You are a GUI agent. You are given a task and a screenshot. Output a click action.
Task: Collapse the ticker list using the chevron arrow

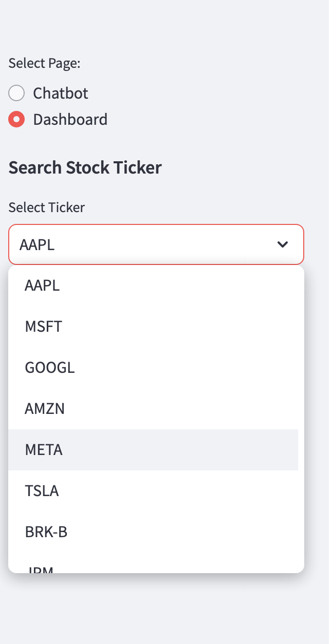pos(282,244)
